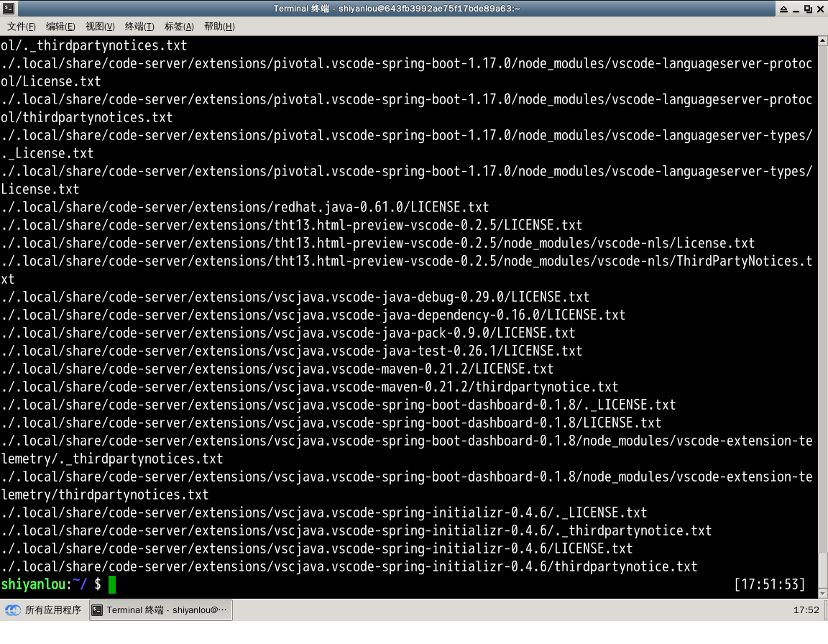Click the vertical scrollbar thumb
This screenshot has width=828, height=644.
[822, 570]
